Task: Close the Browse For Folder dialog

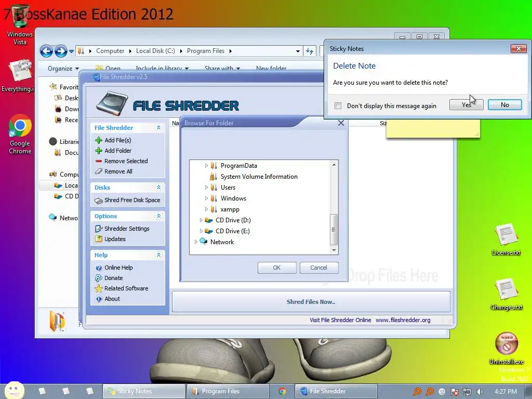Action: (x=341, y=123)
